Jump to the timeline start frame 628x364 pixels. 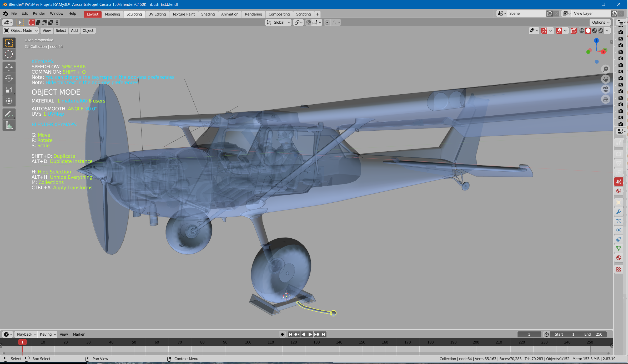[x=290, y=334]
